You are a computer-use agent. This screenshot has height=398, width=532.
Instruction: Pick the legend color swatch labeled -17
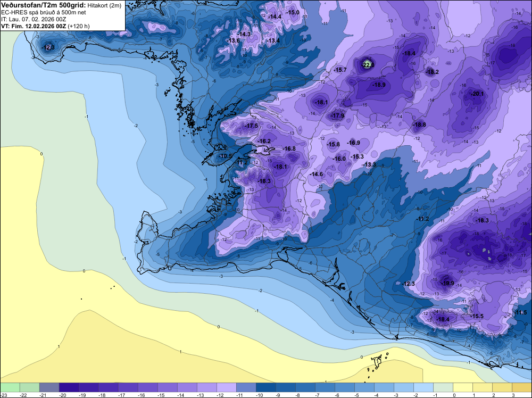(x=128, y=387)
